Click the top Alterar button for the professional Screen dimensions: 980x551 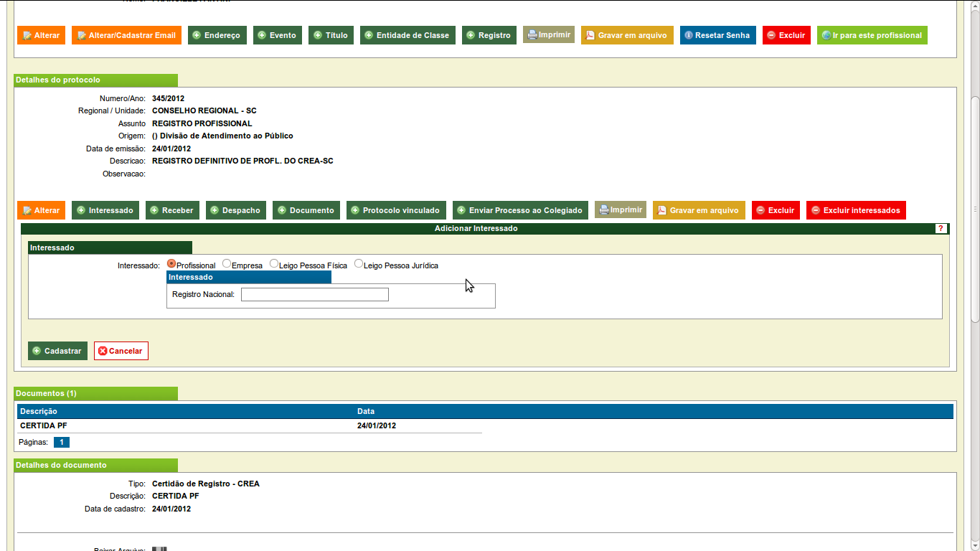point(41,35)
